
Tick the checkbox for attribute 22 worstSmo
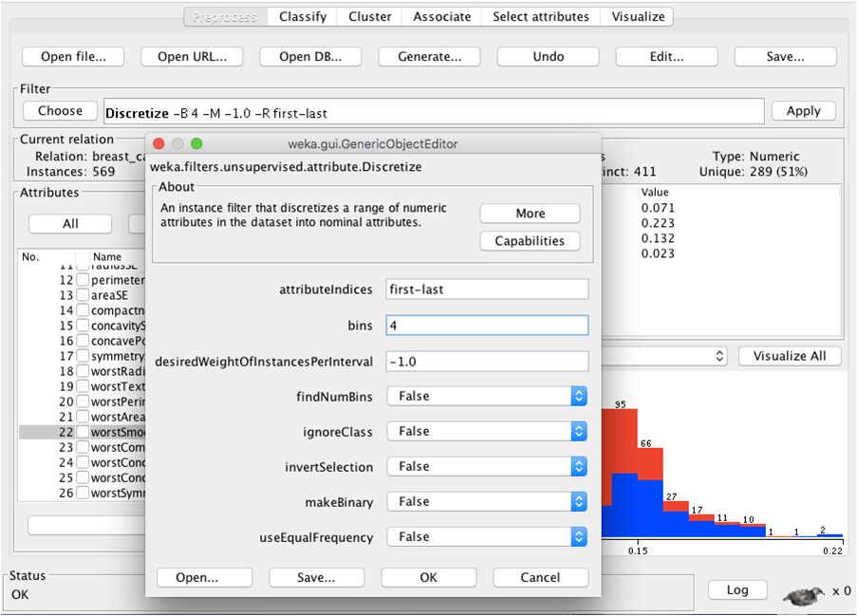coord(83,433)
